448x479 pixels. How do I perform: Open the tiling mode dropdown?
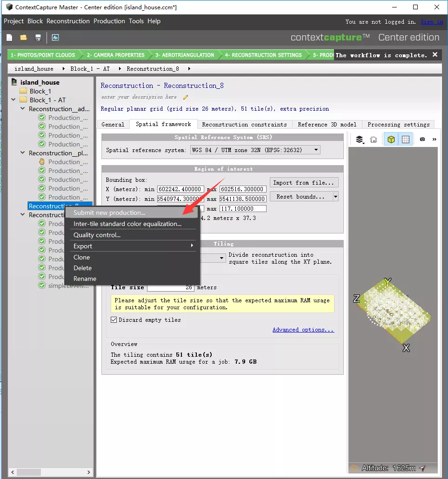pyautogui.click(x=221, y=258)
